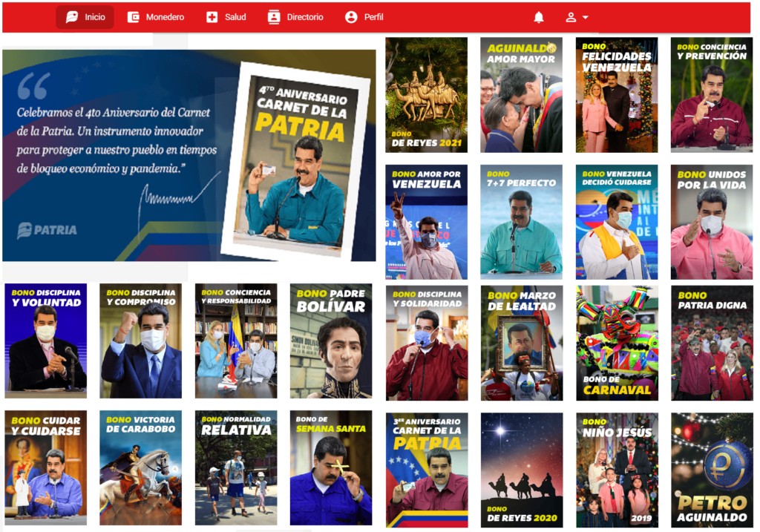Click the Inicio chat bubble icon
Viewport: 760px width, 532px height.
coord(72,17)
